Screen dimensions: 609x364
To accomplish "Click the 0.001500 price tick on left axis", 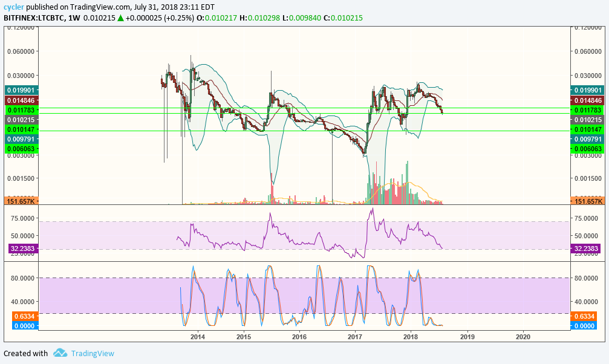I will point(21,178).
